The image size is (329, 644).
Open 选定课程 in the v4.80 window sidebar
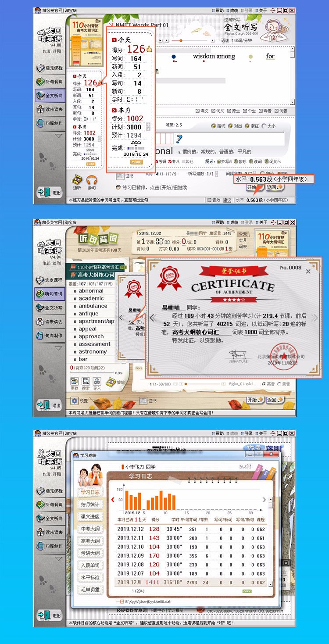(x=50, y=68)
